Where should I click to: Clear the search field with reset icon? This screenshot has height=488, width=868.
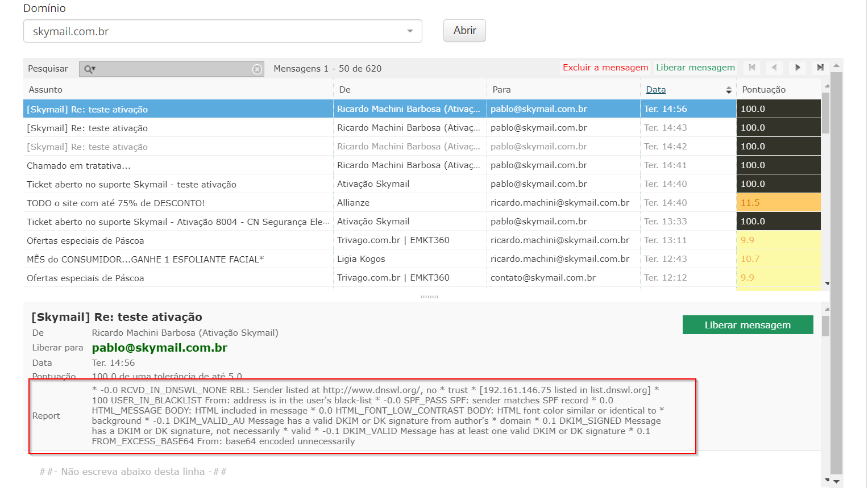click(257, 69)
